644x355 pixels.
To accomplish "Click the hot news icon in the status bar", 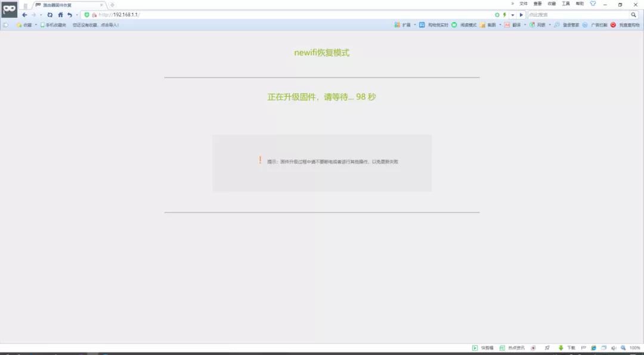I will point(502,348).
